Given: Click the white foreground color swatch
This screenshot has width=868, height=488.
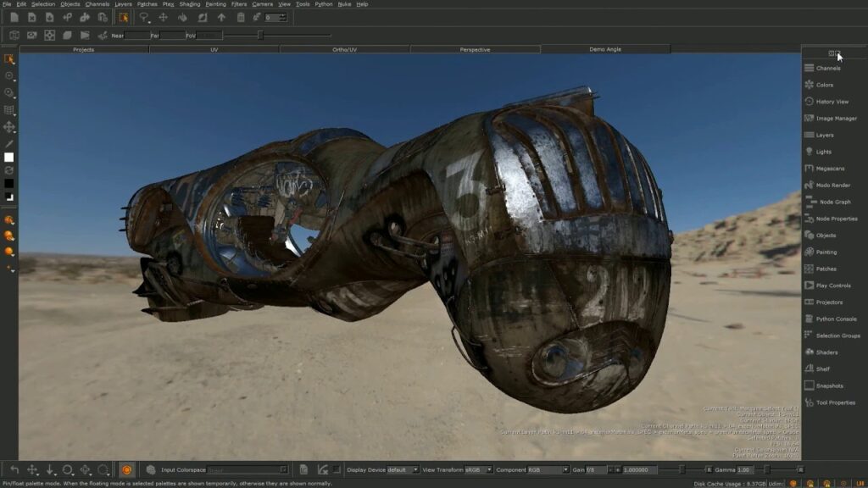Looking at the screenshot, I should pos(8,157).
